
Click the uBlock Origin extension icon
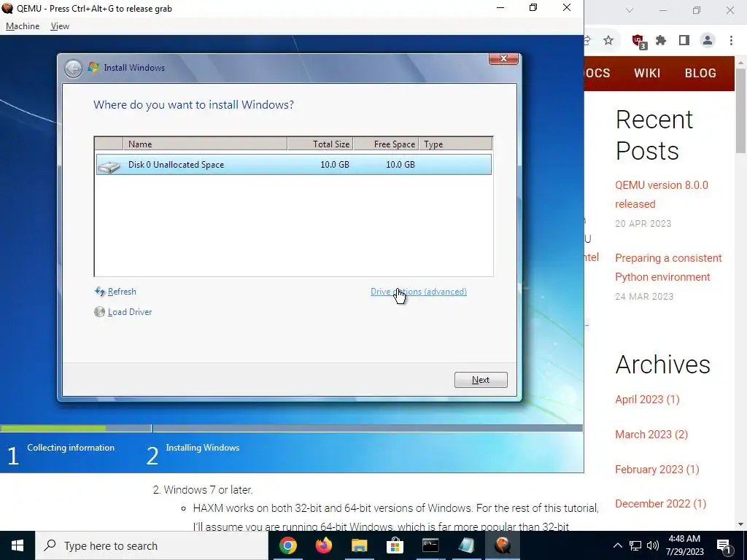638,41
